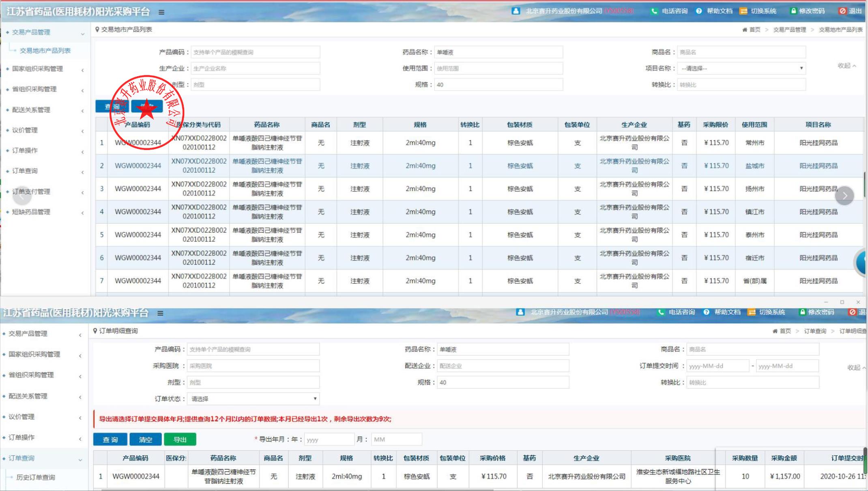Expand 议价管理 in upper sidebar

tap(45, 130)
